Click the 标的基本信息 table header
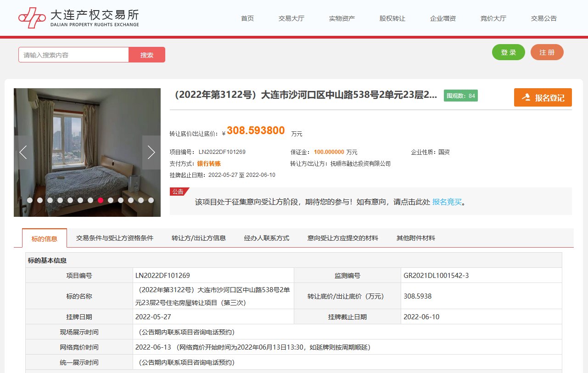The height and width of the screenshot is (373, 588). pos(294,260)
